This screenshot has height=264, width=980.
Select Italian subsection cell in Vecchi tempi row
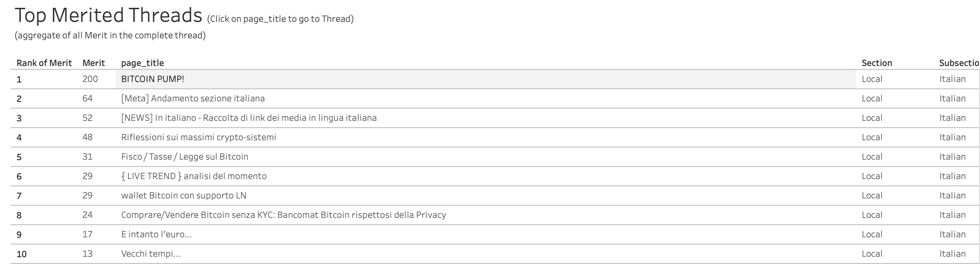tap(952, 254)
